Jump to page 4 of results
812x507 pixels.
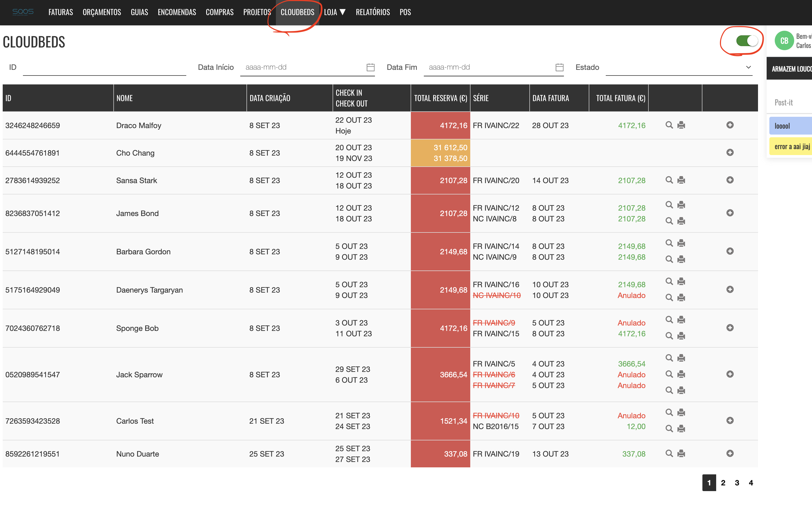click(751, 482)
